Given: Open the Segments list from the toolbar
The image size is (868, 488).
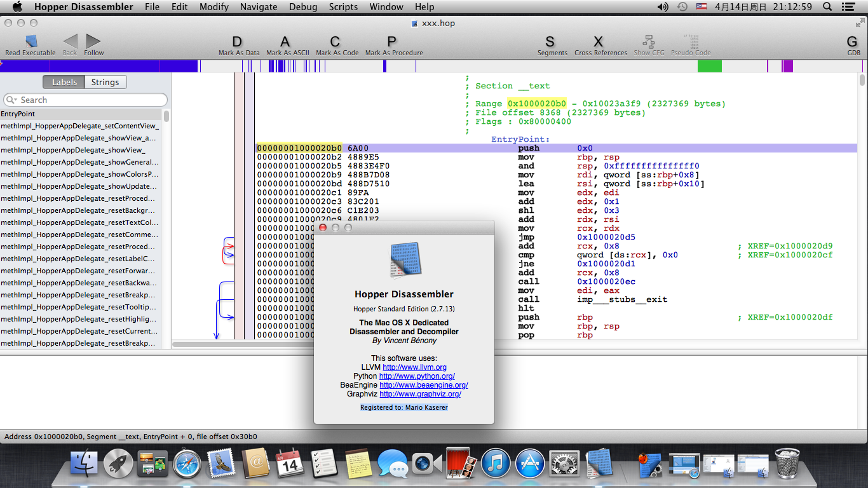Looking at the screenshot, I should [550, 42].
